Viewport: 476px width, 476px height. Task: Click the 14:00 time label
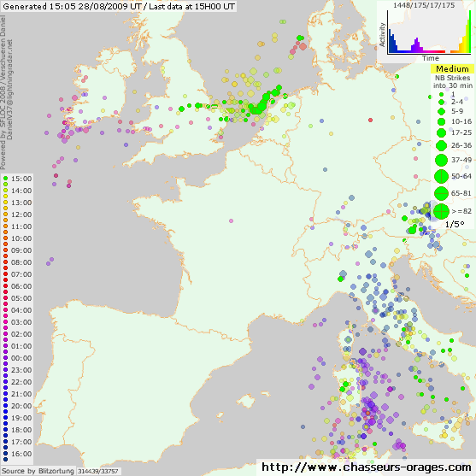pos(21,191)
